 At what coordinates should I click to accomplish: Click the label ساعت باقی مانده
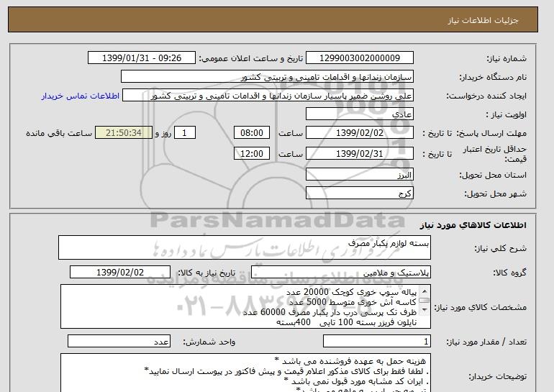[x=59, y=133]
